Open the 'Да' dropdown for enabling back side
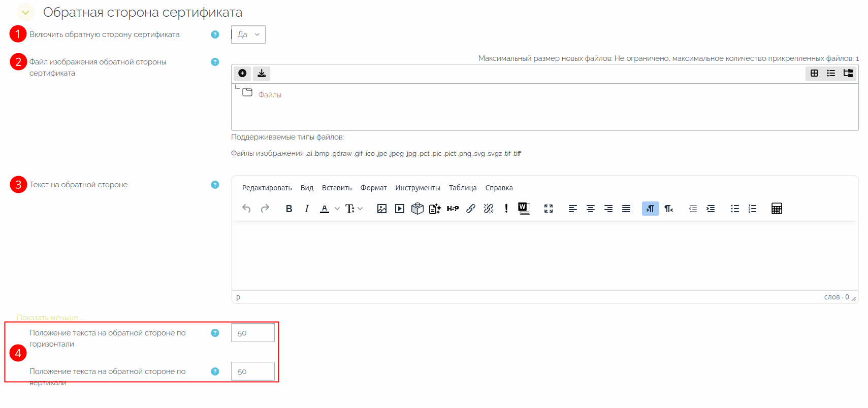This screenshot has width=868, height=408. pos(248,35)
